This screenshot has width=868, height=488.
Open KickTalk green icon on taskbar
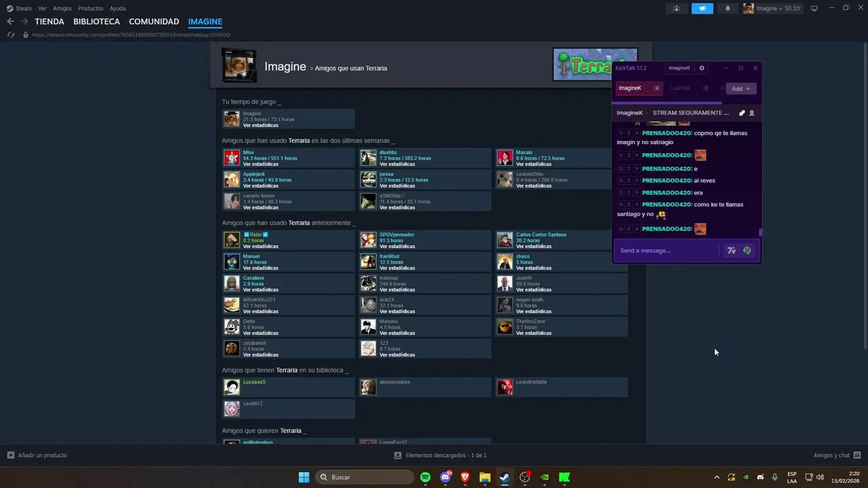coord(564,477)
